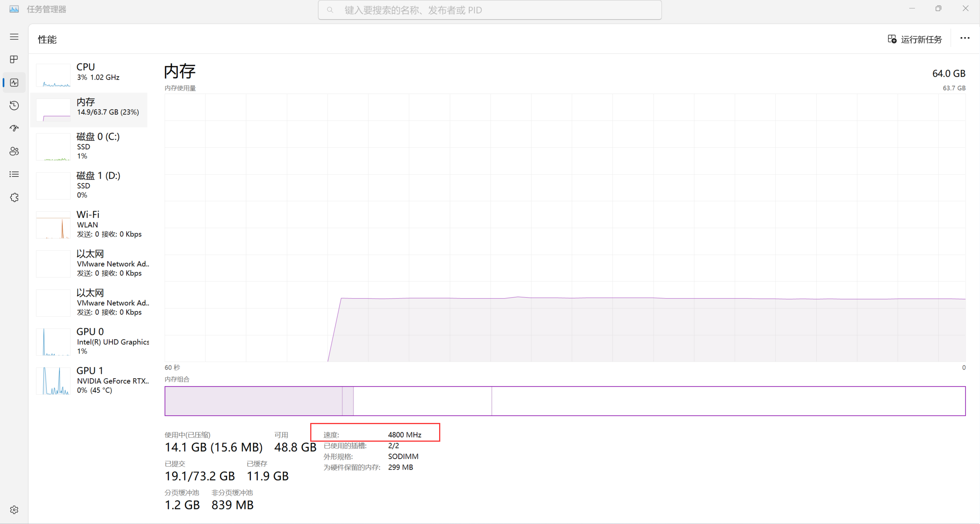Click the 60 秒 time axis label
This screenshot has width=980, height=524.
pyautogui.click(x=172, y=367)
